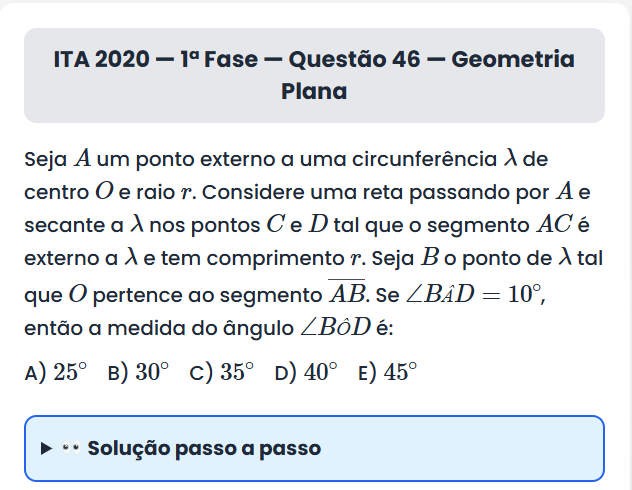
Task: Click the segment AC math symbol
Action: coord(556,223)
